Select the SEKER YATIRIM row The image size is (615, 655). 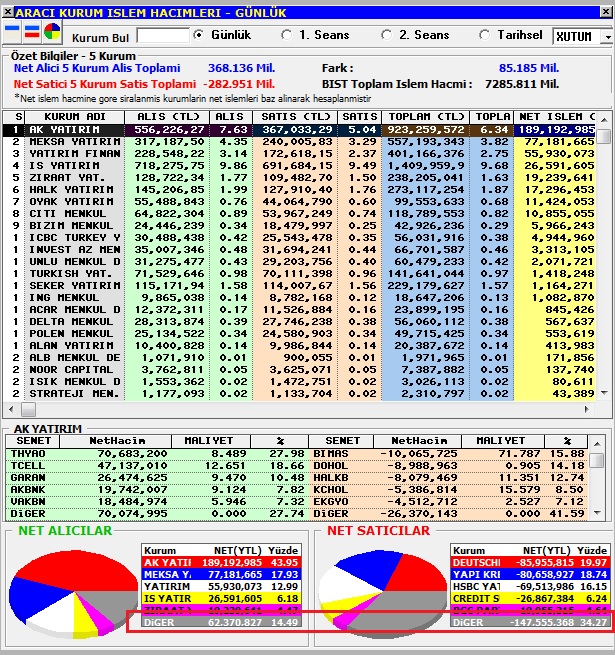[300, 286]
